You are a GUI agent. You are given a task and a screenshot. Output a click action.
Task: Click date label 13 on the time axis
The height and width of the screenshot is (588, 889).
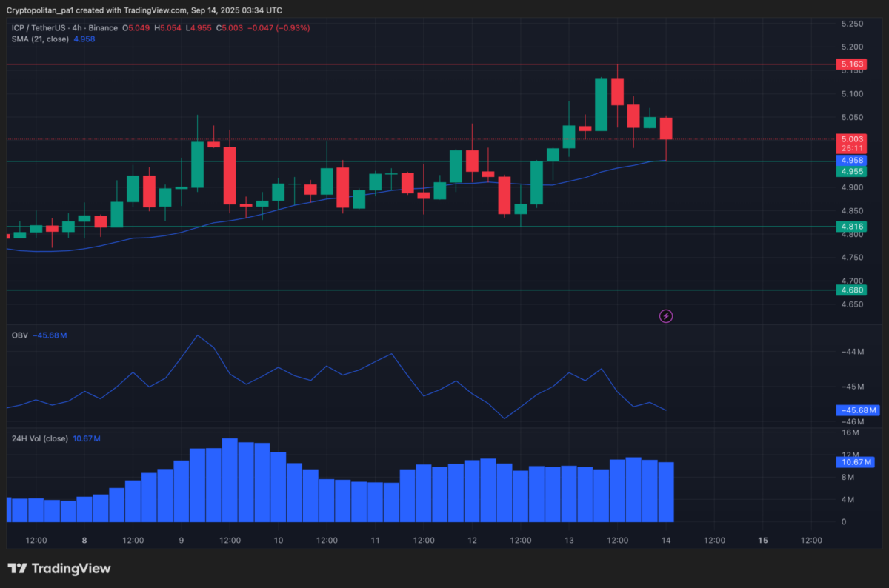(x=569, y=541)
